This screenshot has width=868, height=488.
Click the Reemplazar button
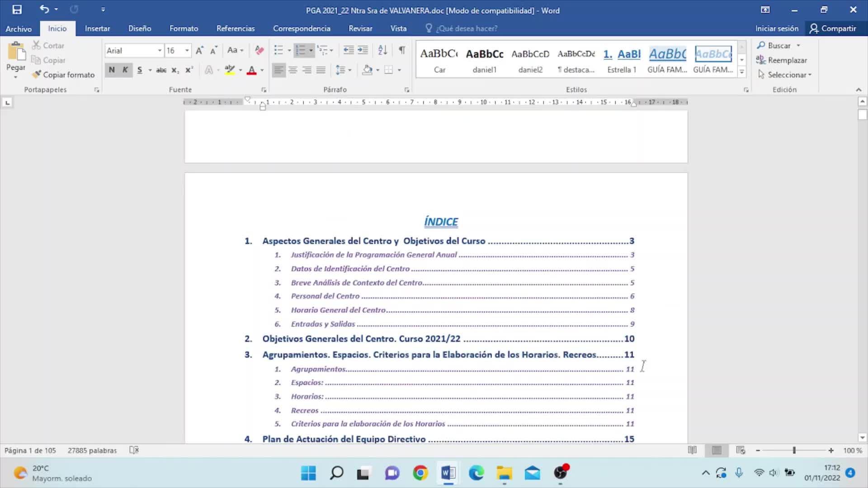782,60
